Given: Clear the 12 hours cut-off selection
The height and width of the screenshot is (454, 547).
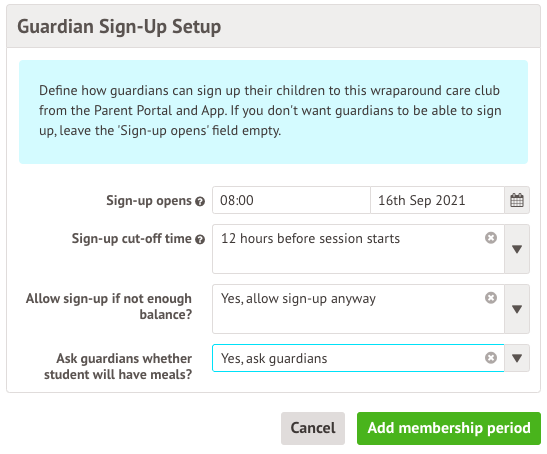Looking at the screenshot, I should click(x=491, y=238).
